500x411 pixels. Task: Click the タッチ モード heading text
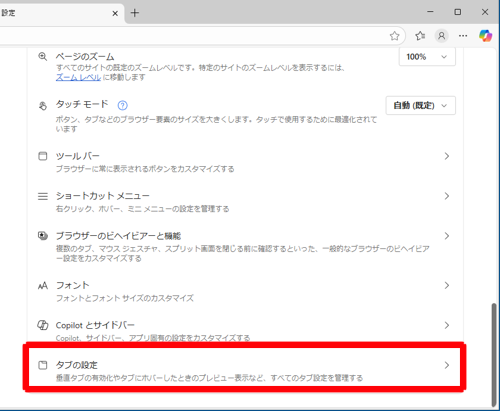pos(82,104)
